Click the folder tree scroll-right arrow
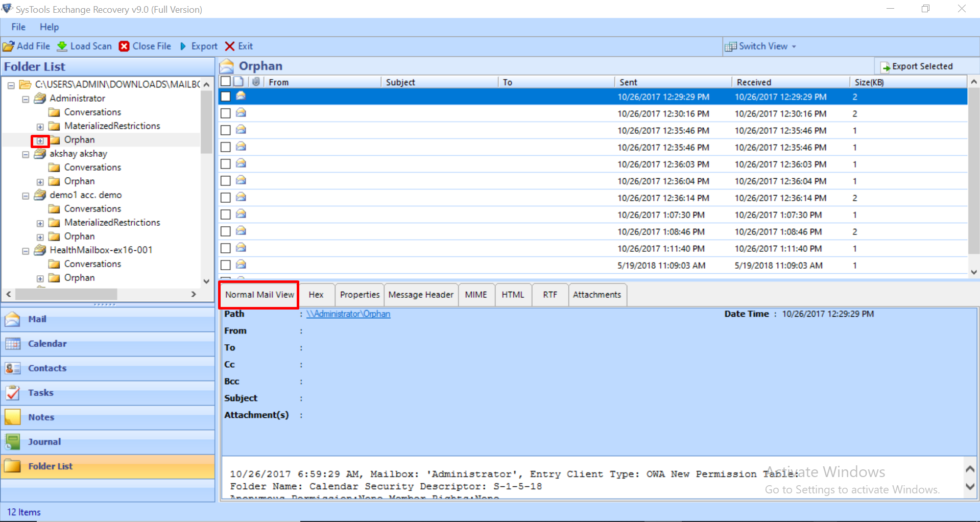The image size is (980, 522). click(x=194, y=294)
